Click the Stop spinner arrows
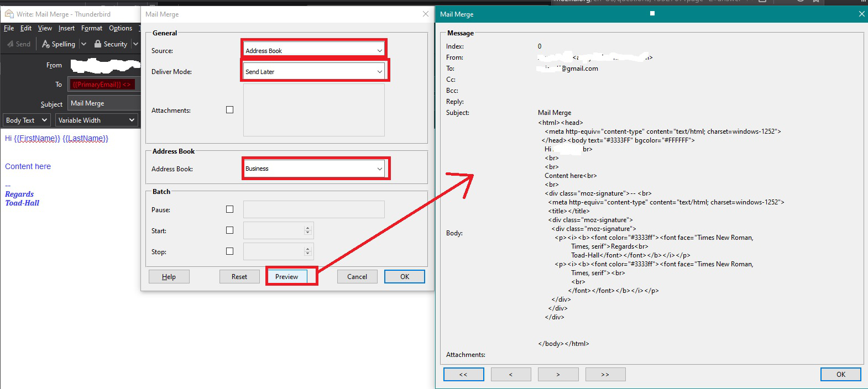Screen dimensions: 868x389 (308, 251)
